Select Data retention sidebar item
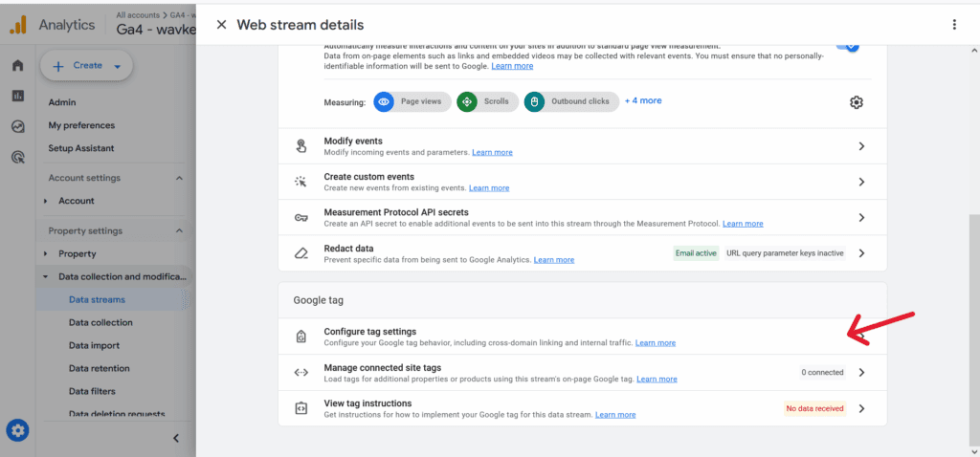This screenshot has height=457, width=980. coord(100,368)
